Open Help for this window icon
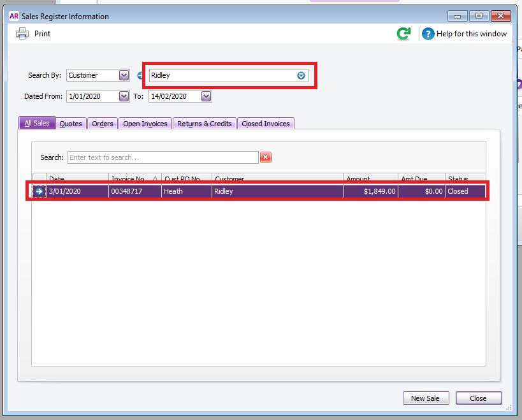Image resolution: width=522 pixels, height=420 pixels. (x=428, y=34)
